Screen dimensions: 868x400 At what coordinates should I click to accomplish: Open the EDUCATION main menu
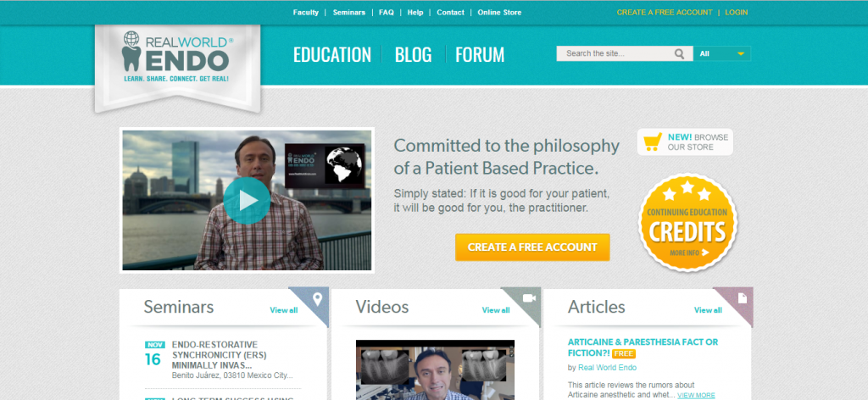pos(332,55)
